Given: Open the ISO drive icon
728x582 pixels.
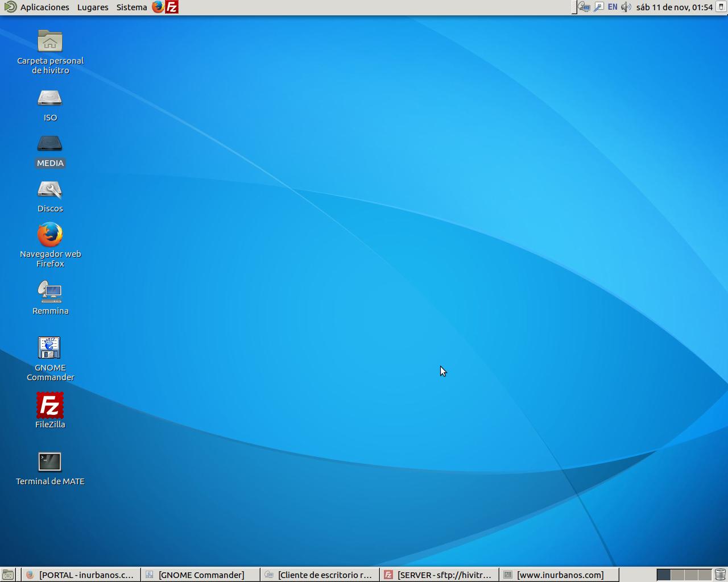Looking at the screenshot, I should tap(50, 98).
